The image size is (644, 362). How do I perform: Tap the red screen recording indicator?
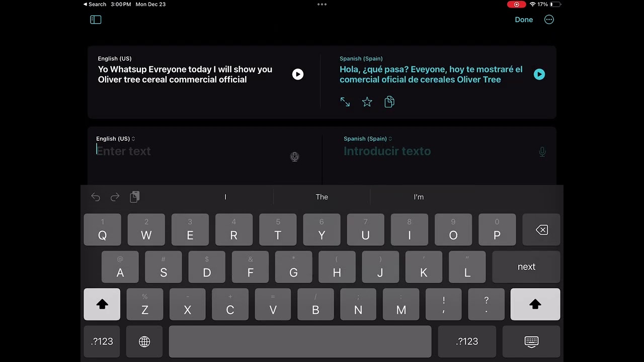tap(516, 5)
